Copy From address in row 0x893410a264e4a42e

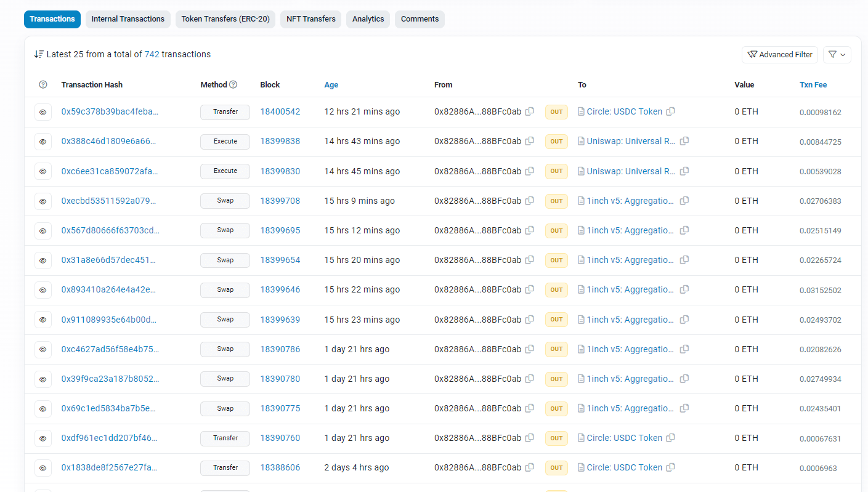coord(530,289)
